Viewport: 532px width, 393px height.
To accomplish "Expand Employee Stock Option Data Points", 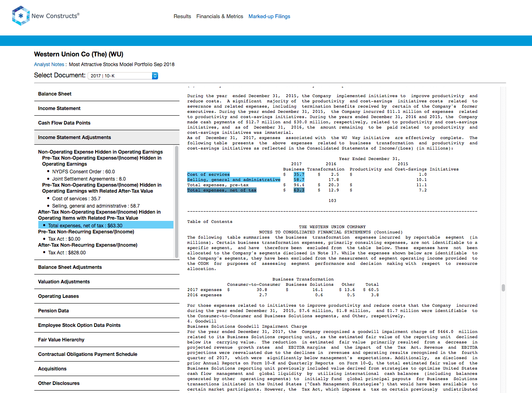I will click(107, 325).
